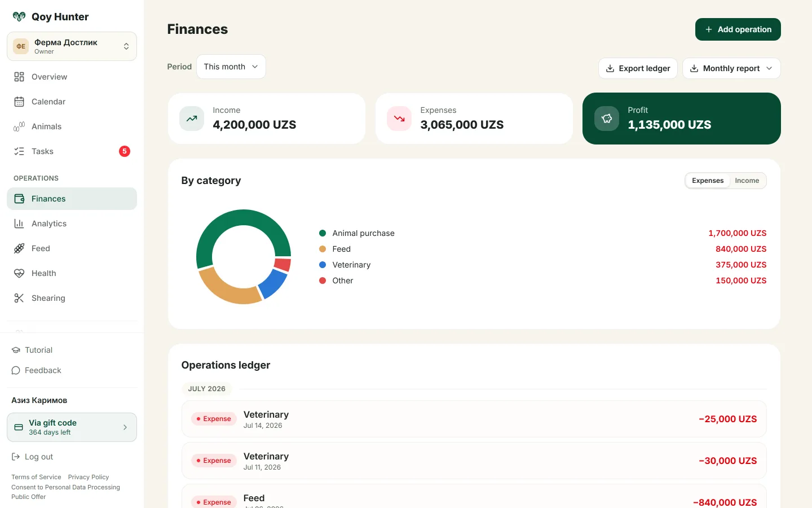The image size is (812, 508).
Task: Click the Income trending-up icon
Action: point(192,119)
